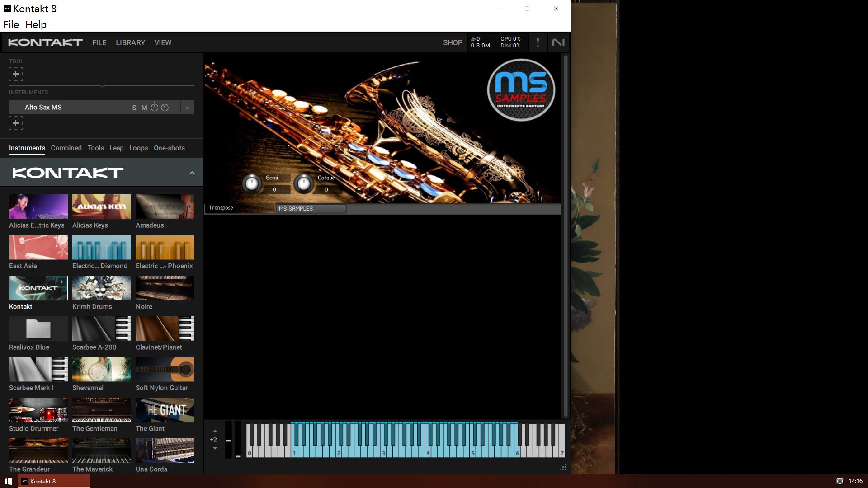
Task: Switch to the Loops tab
Action: click(x=138, y=148)
